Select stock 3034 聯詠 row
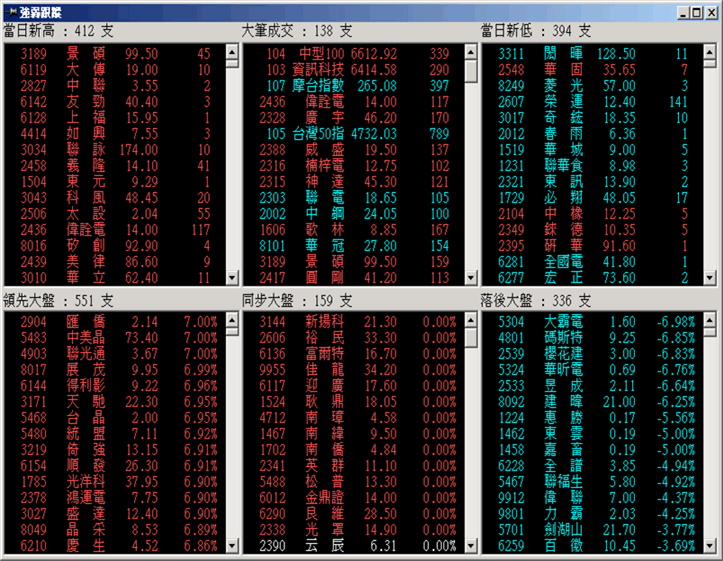This screenshot has width=723, height=561. pyautogui.click(x=115, y=150)
